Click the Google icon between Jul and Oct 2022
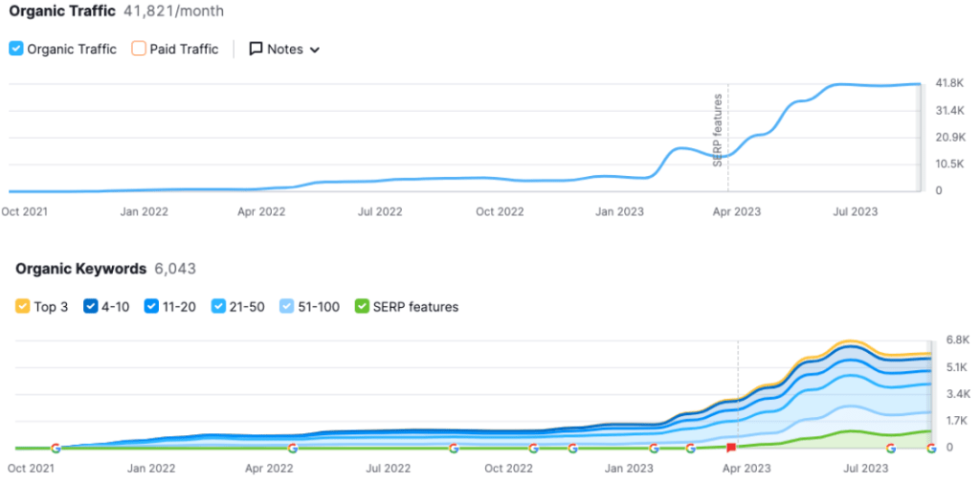This screenshot has width=980, height=482. pos(454,448)
